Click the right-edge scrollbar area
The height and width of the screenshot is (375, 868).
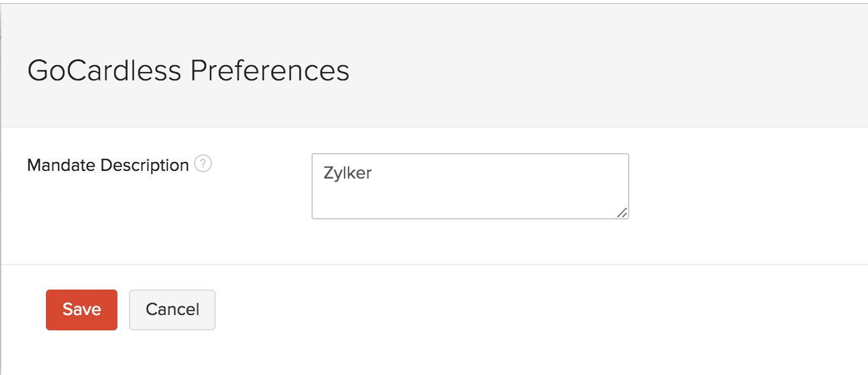point(864,187)
